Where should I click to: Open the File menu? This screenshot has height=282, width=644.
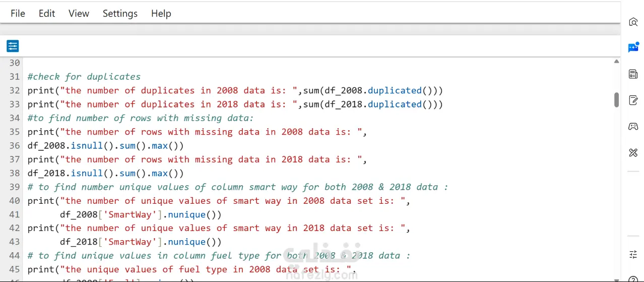click(x=18, y=14)
